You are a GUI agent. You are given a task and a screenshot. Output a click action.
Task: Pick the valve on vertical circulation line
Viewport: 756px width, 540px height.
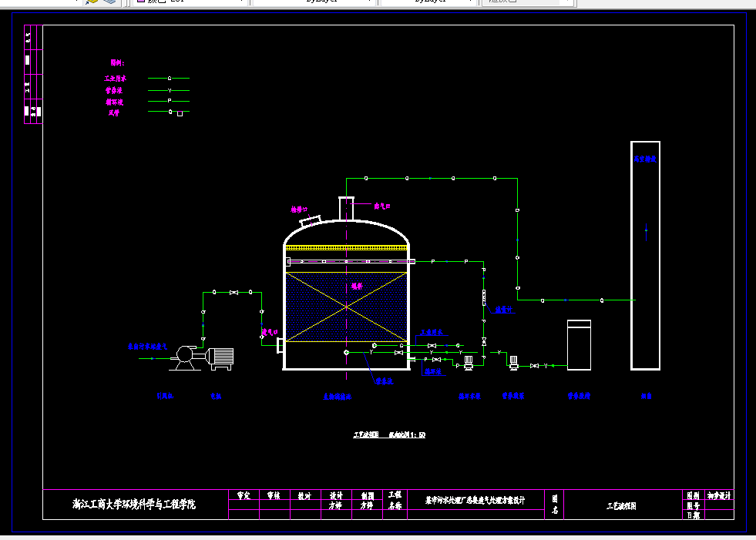tap(484, 341)
